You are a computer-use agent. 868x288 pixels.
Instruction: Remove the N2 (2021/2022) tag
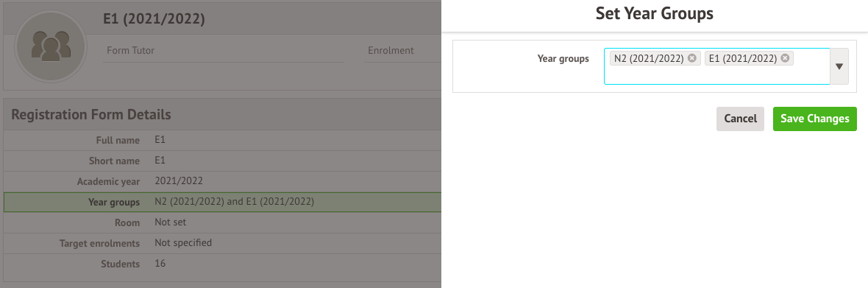coord(692,58)
